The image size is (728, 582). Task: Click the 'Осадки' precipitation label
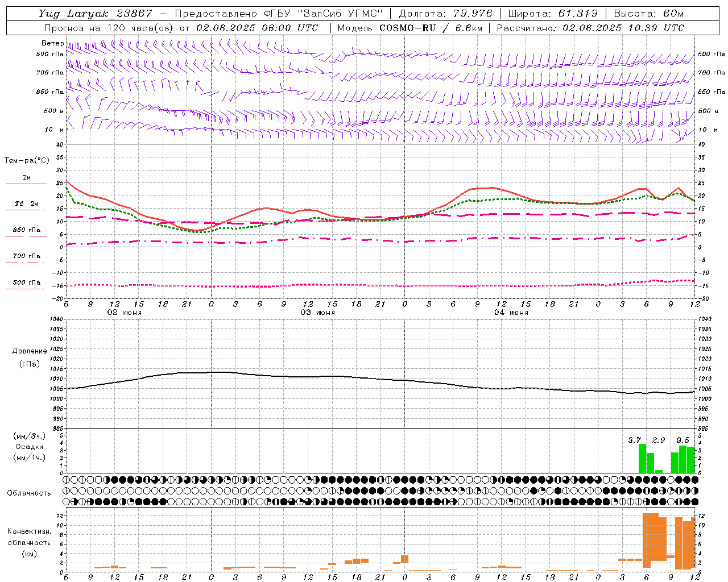[30, 447]
